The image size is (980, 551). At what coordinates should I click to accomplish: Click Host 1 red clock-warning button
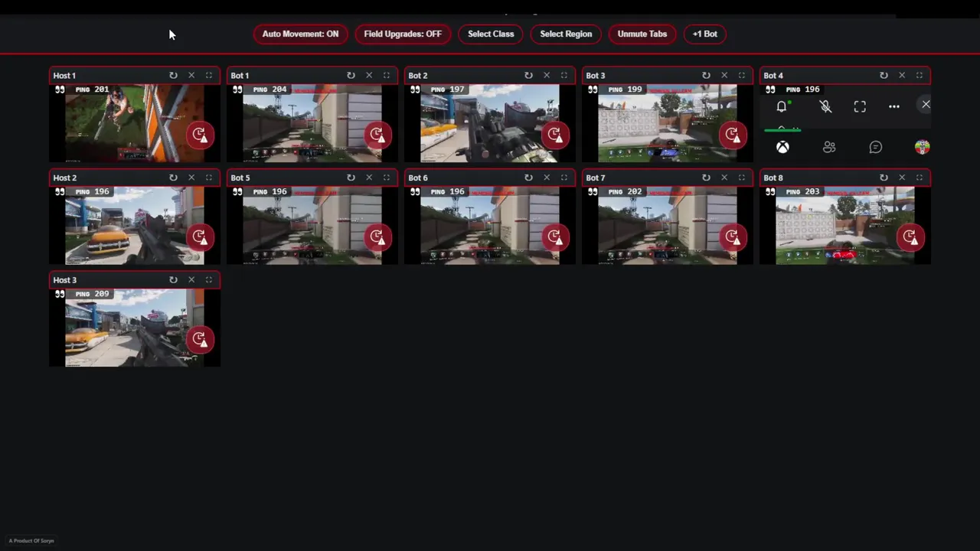[200, 135]
